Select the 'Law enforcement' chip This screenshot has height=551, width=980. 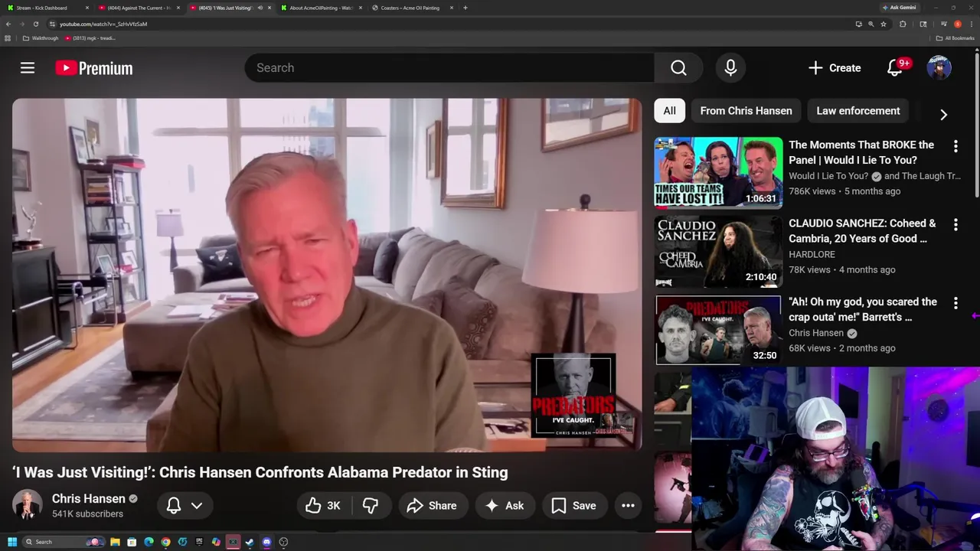(x=858, y=111)
